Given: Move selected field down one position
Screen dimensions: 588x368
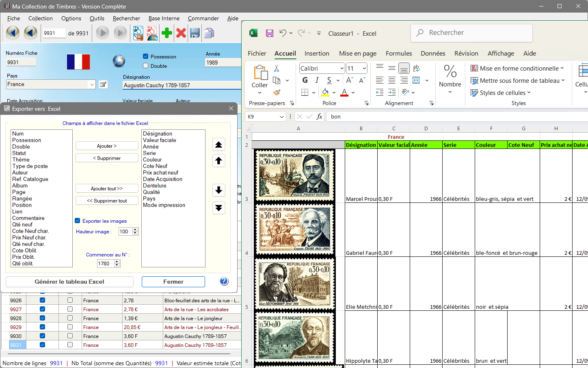Looking at the screenshot, I should (218, 190).
